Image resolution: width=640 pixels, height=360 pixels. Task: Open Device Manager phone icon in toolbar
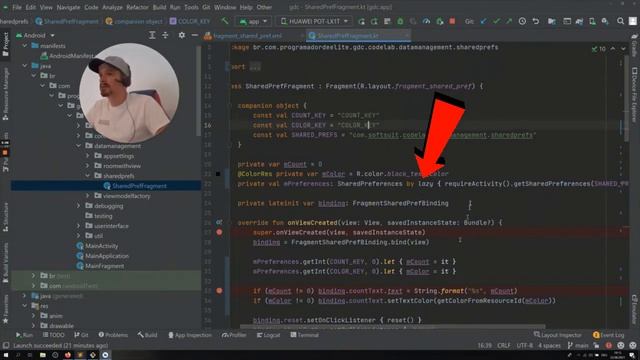[592, 21]
